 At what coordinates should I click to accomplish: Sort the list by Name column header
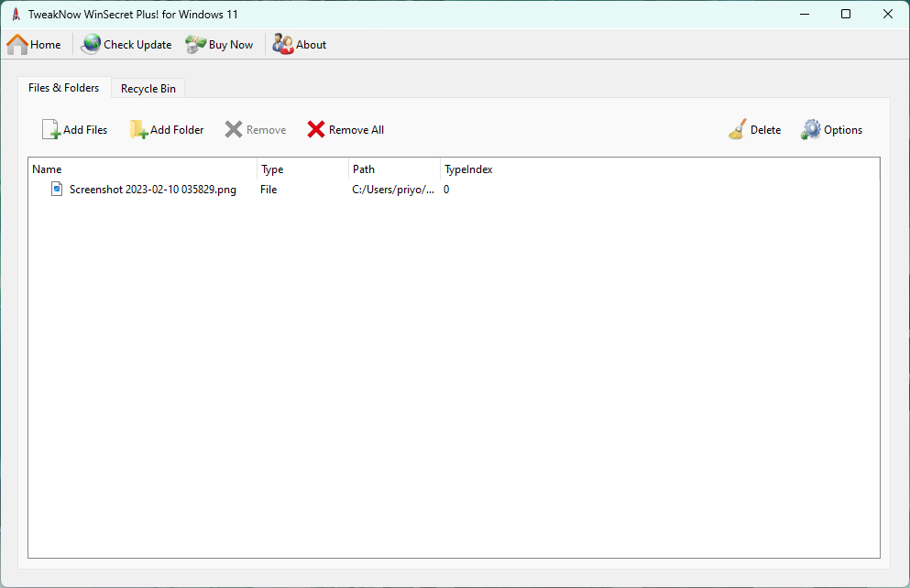pyautogui.click(x=142, y=169)
